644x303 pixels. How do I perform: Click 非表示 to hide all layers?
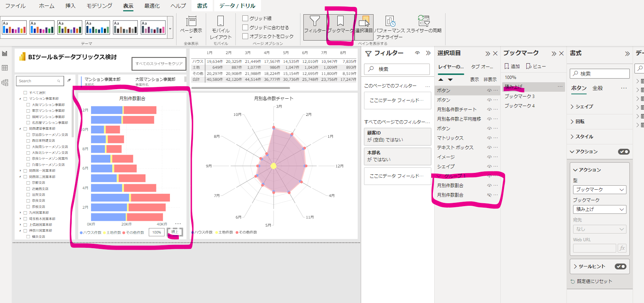[x=490, y=79]
